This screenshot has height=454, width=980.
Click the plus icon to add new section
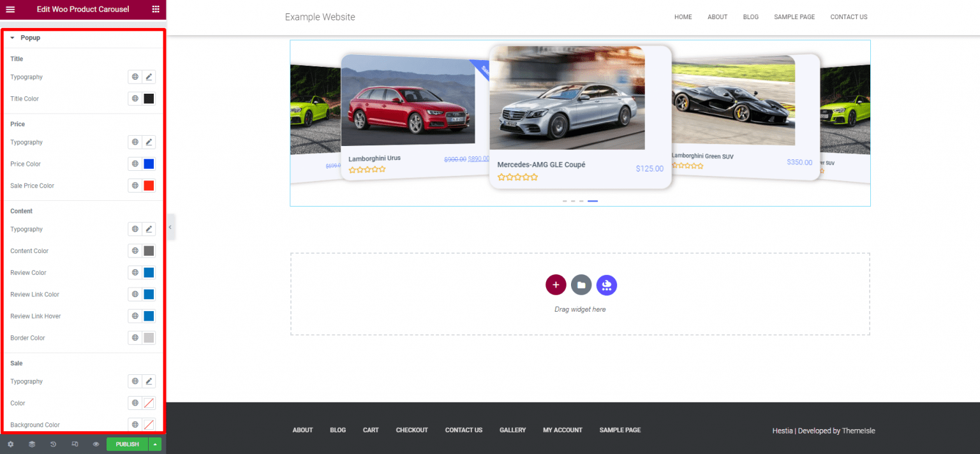tap(556, 285)
